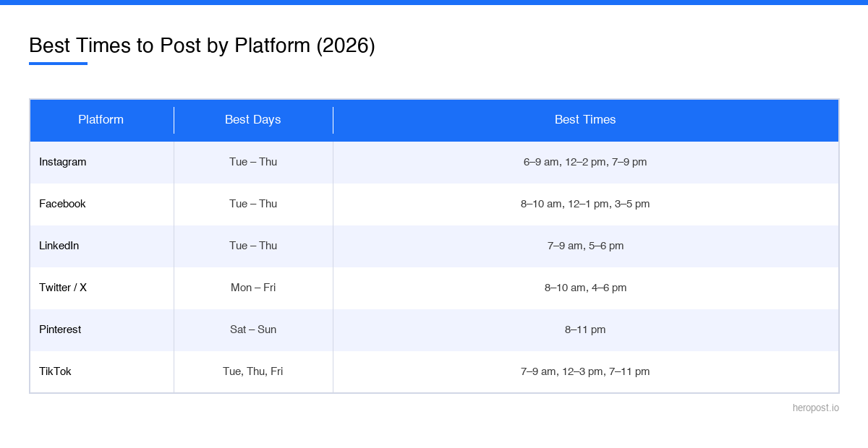Select the 'Best Times' column header
Image resolution: width=868 pixels, height=448 pixels.
[x=585, y=120]
